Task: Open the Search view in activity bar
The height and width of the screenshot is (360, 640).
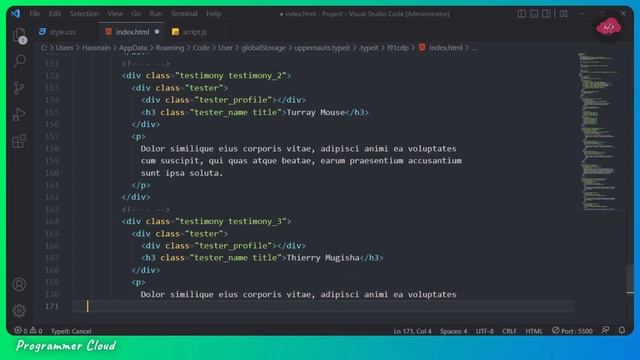Action: click(19, 61)
